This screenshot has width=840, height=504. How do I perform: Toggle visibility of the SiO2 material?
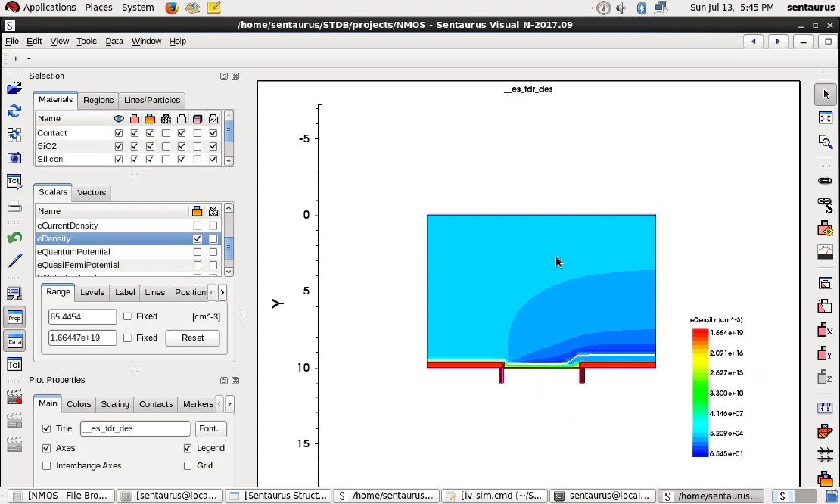pos(119,146)
